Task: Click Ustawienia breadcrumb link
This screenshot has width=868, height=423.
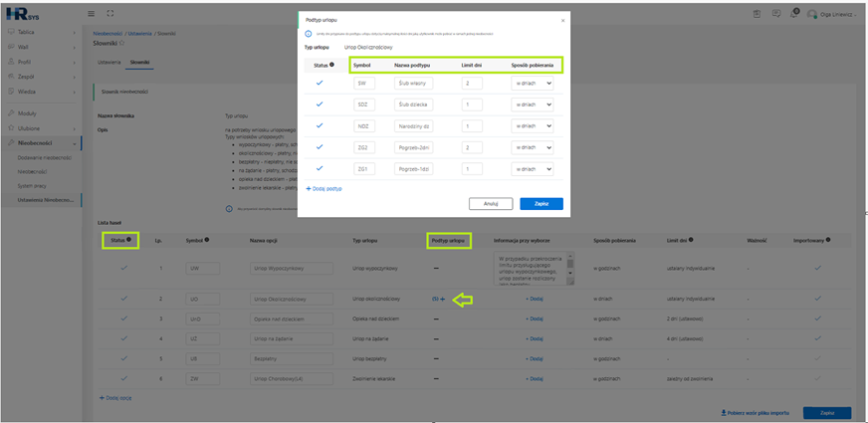Action: click(x=139, y=33)
